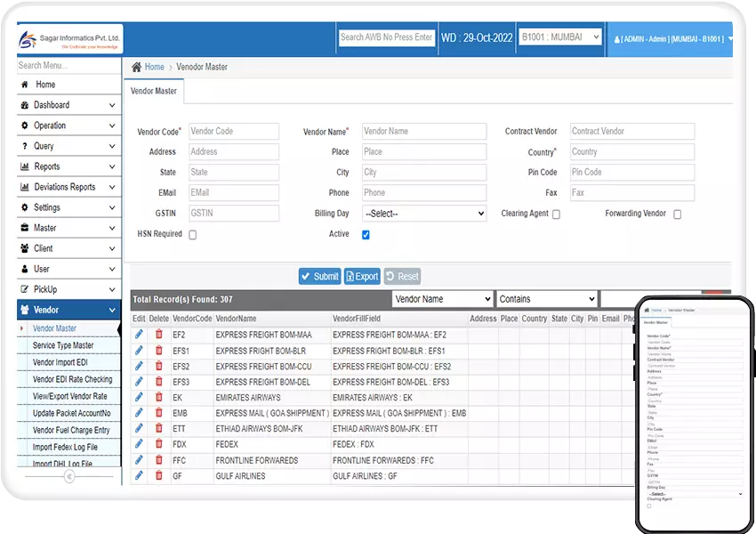The width and height of the screenshot is (756, 534).
Task: Tick the Forwarding Vendor checkbox
Action: (x=678, y=214)
